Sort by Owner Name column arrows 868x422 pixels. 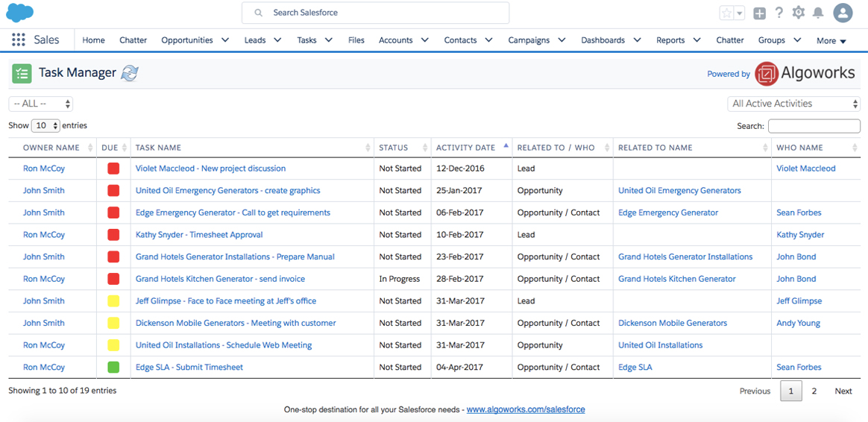[x=91, y=148]
